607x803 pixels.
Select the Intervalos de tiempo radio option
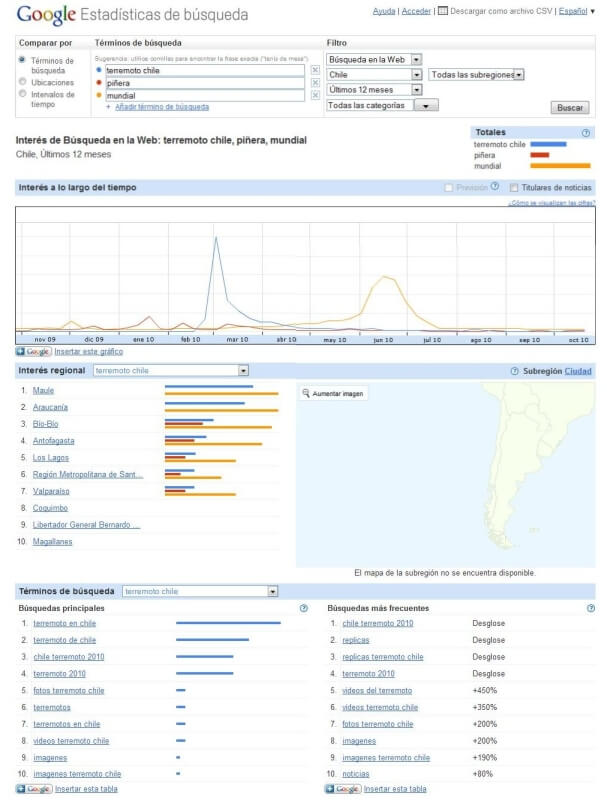(23, 94)
